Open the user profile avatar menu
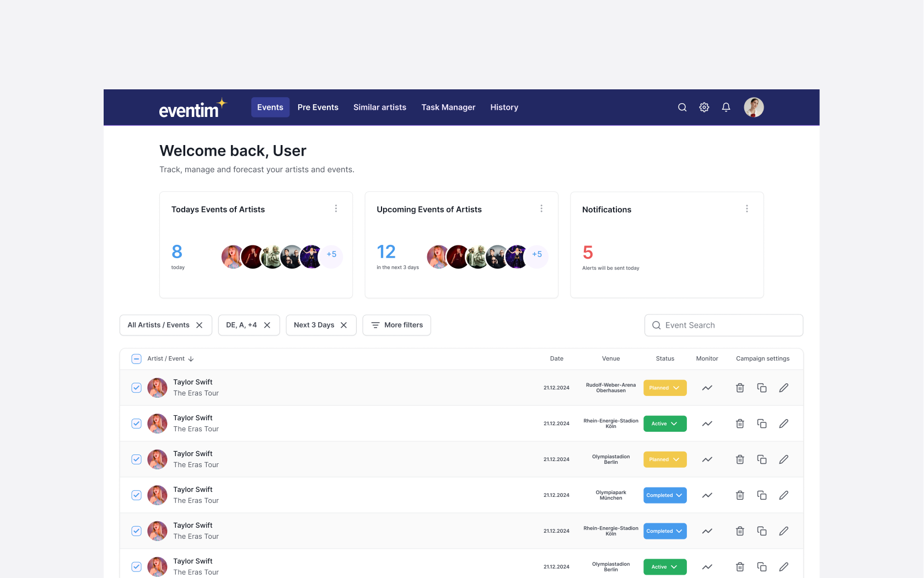The height and width of the screenshot is (578, 924). [754, 108]
